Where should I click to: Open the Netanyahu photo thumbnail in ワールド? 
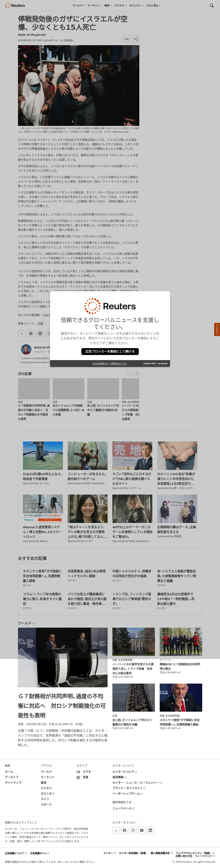(x=181, y=697)
